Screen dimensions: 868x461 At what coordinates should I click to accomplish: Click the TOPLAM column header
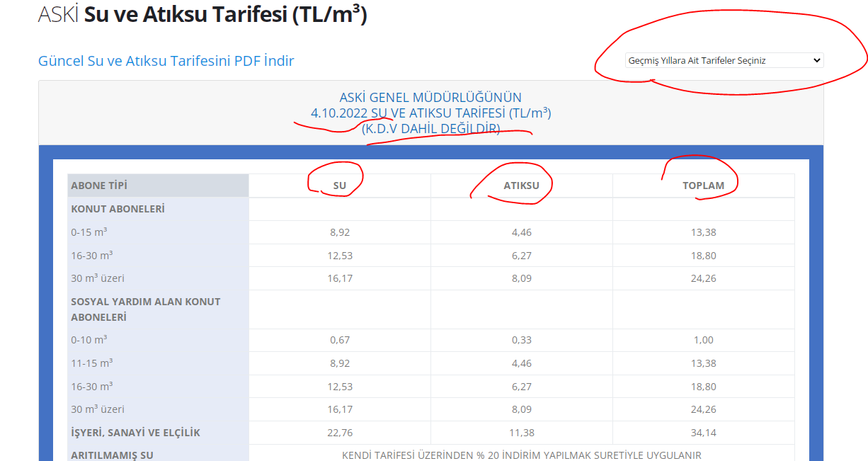[703, 186]
